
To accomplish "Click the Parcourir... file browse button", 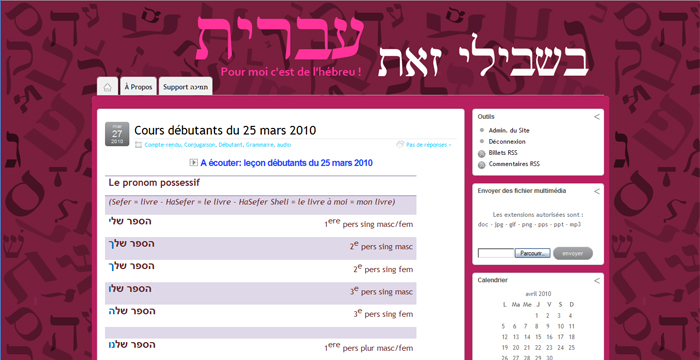I will click(x=533, y=253).
